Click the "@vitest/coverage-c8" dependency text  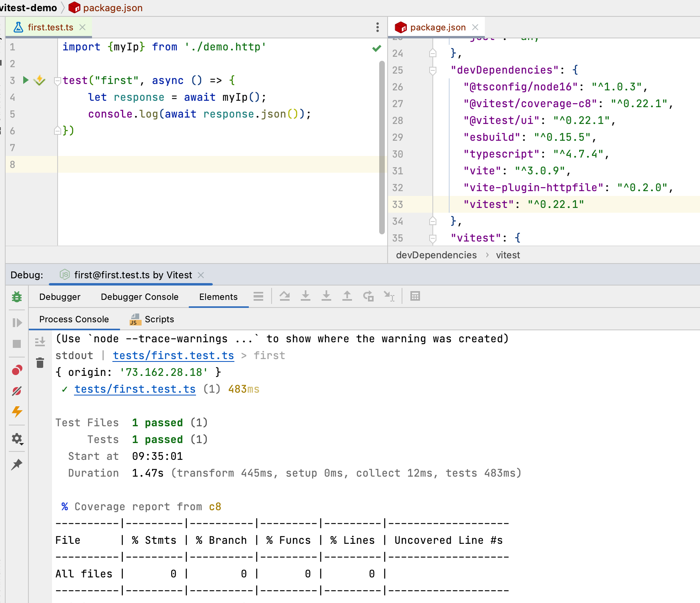click(x=530, y=104)
